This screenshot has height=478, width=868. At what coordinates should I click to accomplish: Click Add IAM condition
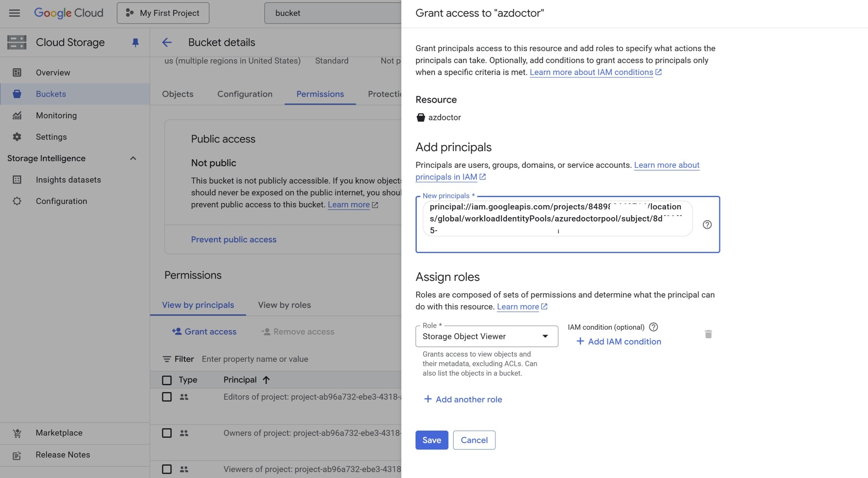618,341
